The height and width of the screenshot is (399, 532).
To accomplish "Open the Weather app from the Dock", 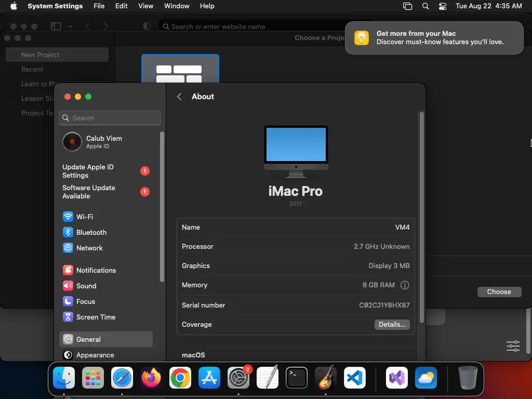I will tap(426, 377).
